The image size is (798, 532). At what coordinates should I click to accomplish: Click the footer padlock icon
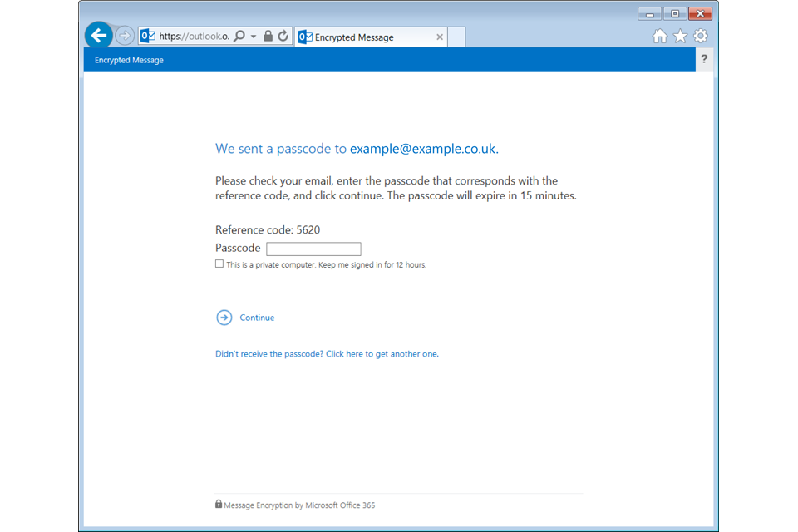[219, 504]
